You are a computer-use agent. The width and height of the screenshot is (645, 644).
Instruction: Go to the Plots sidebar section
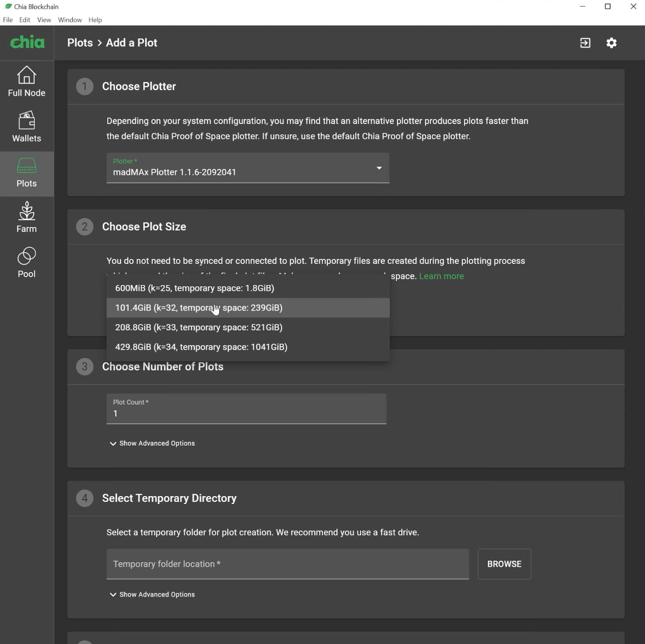[x=27, y=174]
